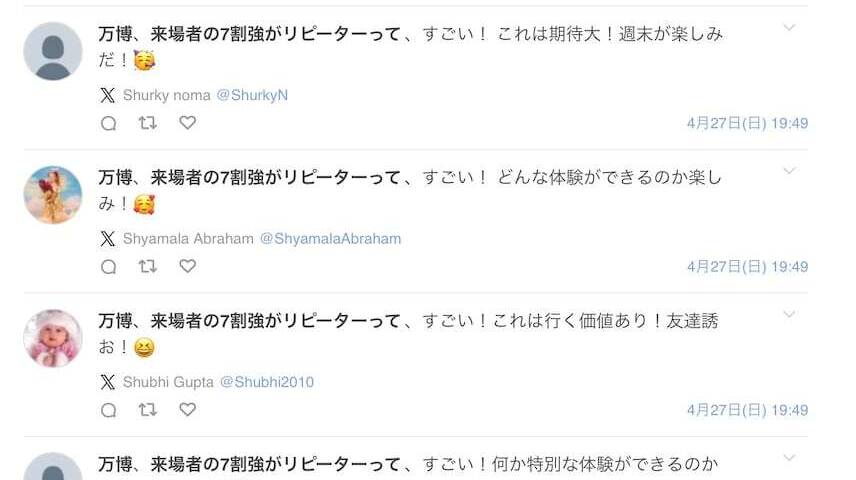Click the X logo beside Shurky noma
Viewport: 856px width, 480px height.
pos(108,95)
